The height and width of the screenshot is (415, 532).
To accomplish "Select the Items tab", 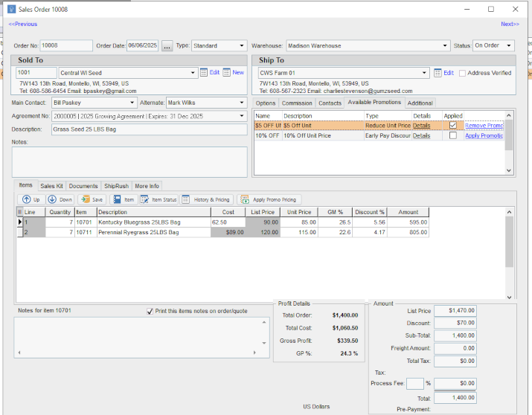I will coord(25,185).
